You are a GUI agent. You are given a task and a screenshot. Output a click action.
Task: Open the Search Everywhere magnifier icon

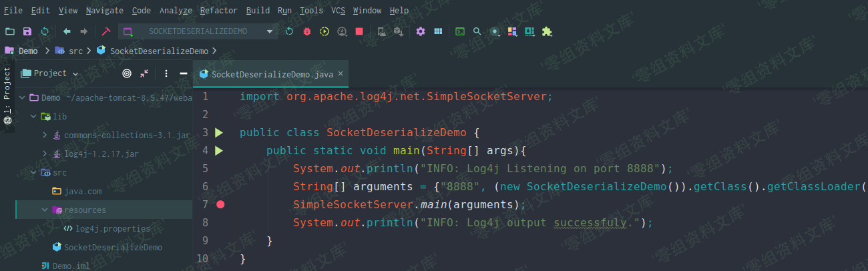(477, 31)
